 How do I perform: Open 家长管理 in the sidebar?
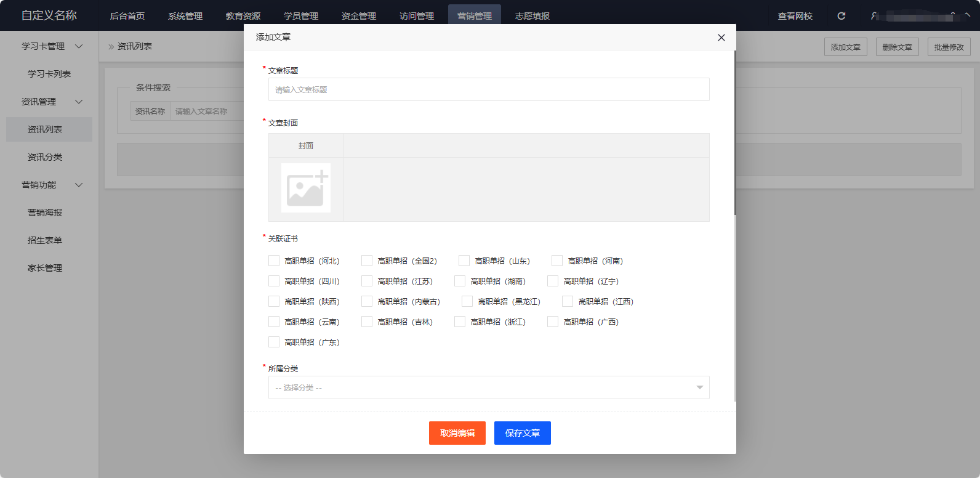point(49,268)
